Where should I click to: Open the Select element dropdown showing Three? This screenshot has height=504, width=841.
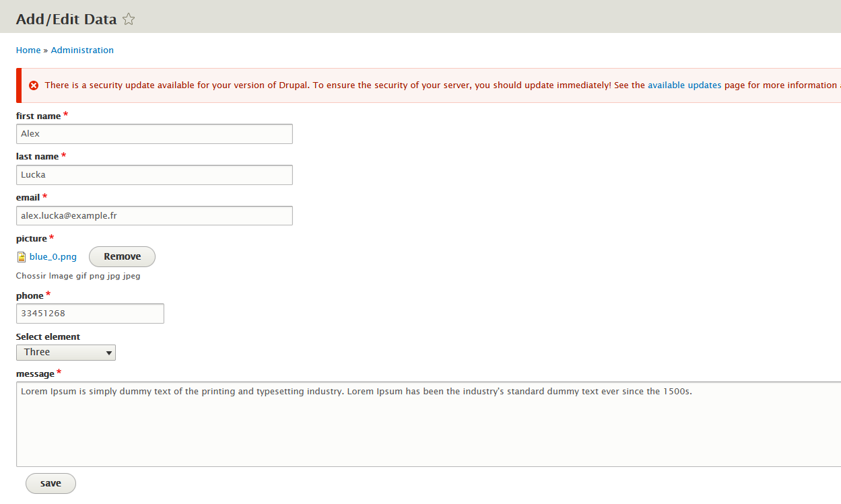click(65, 352)
